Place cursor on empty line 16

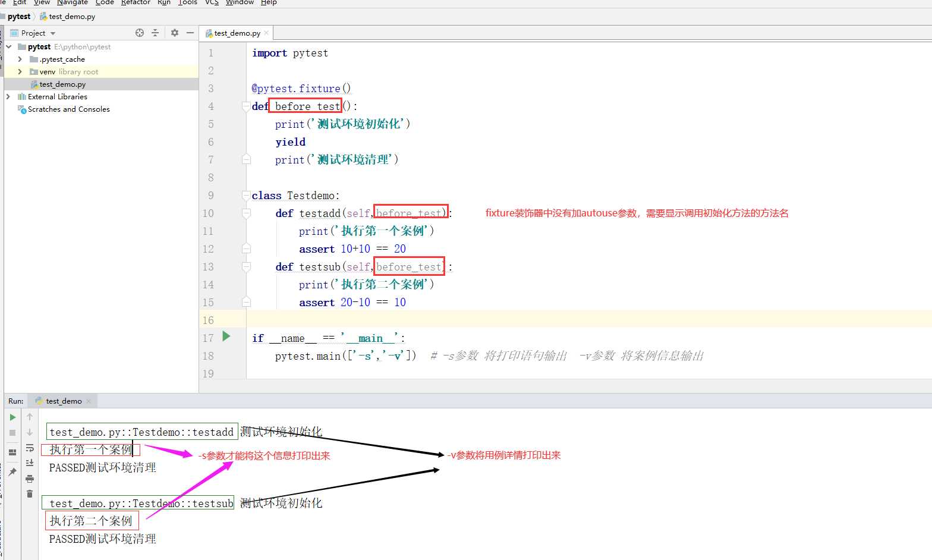[588, 320]
